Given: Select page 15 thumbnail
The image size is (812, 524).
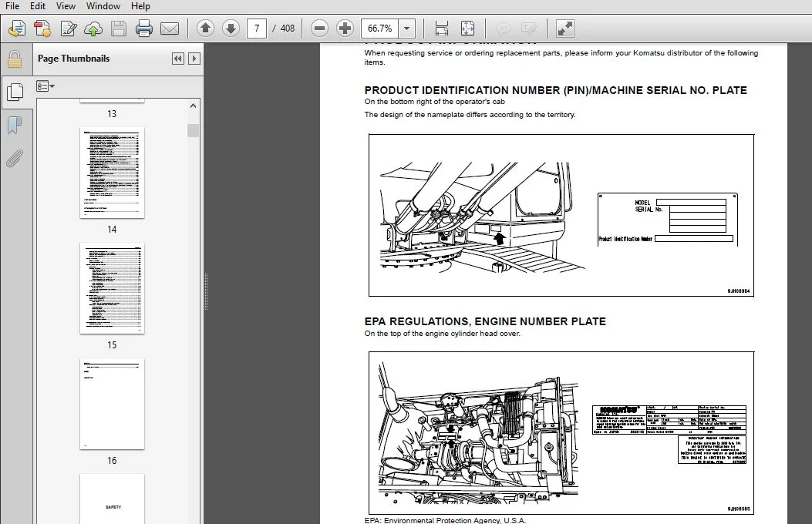Looking at the screenshot, I should click(x=112, y=288).
